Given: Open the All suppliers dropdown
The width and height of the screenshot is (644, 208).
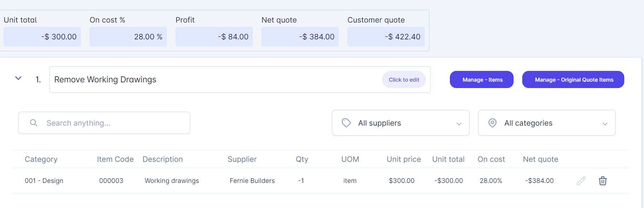Looking at the screenshot, I should [400, 123].
